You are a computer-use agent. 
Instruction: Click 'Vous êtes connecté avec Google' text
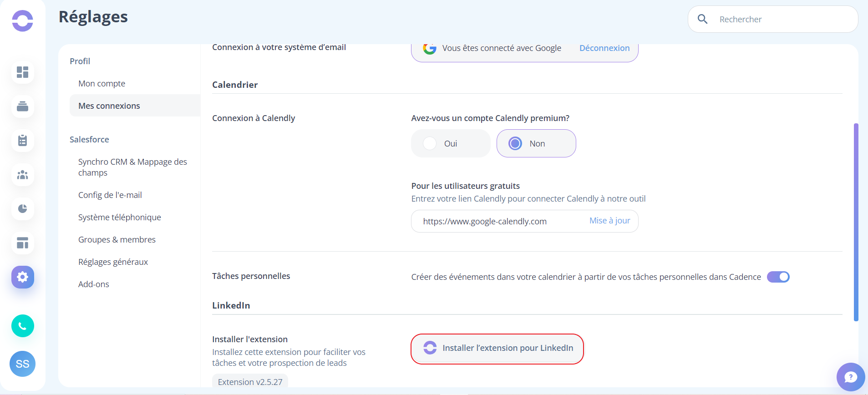pyautogui.click(x=502, y=48)
